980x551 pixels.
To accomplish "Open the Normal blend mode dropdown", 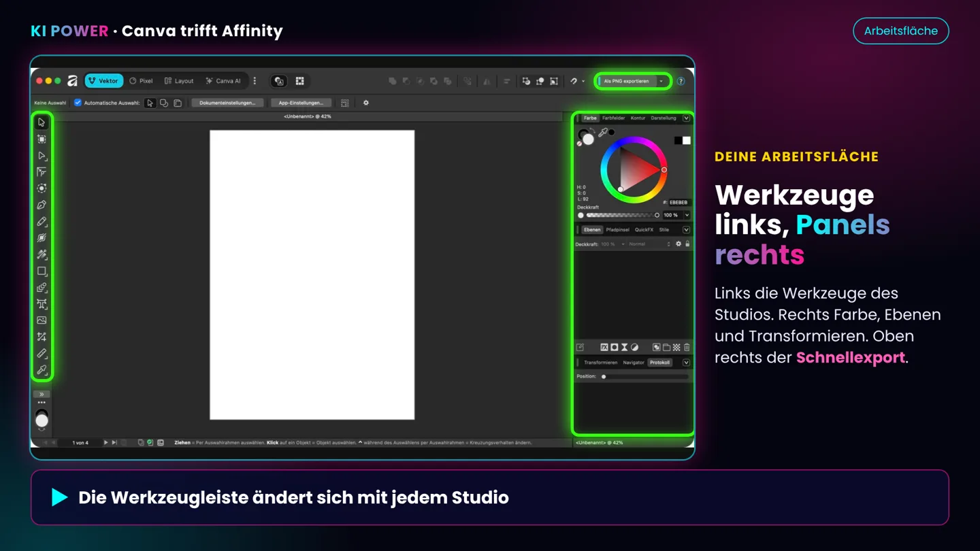I will (x=649, y=244).
